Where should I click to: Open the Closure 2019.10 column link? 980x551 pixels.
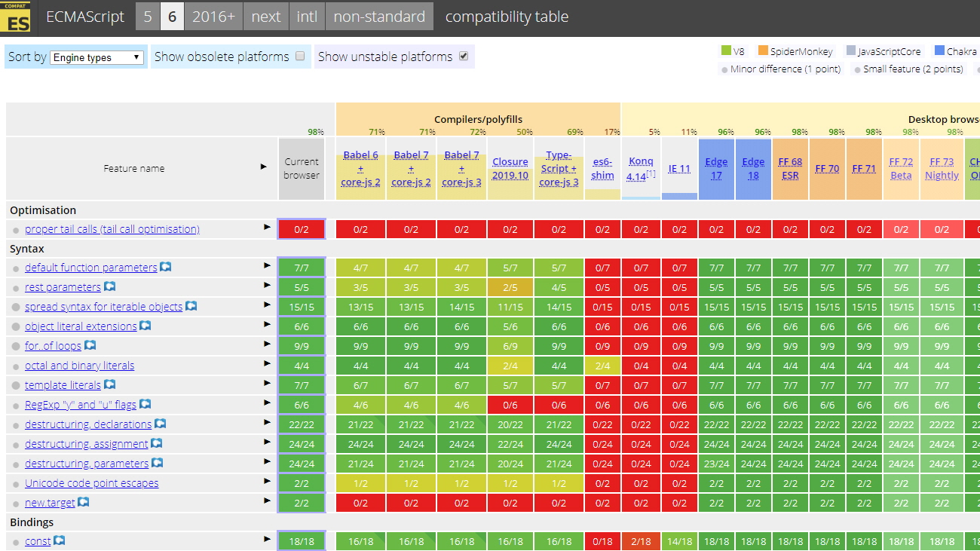(510, 169)
